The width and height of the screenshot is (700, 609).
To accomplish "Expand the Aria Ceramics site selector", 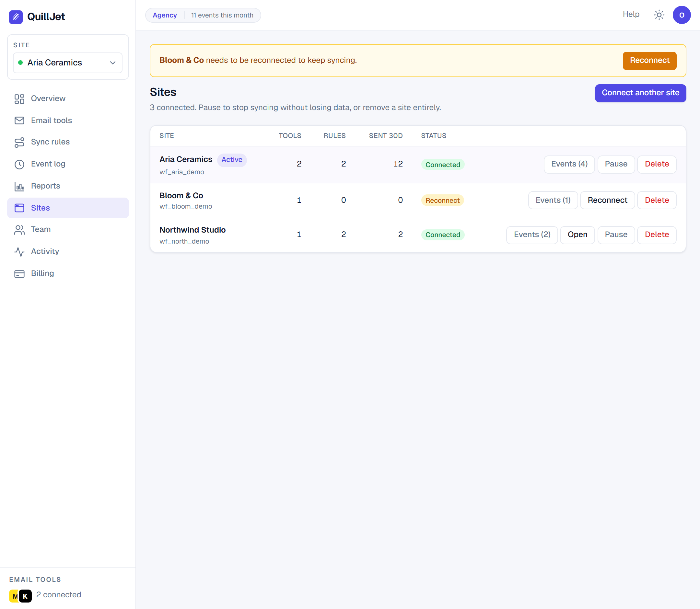I will tap(68, 63).
